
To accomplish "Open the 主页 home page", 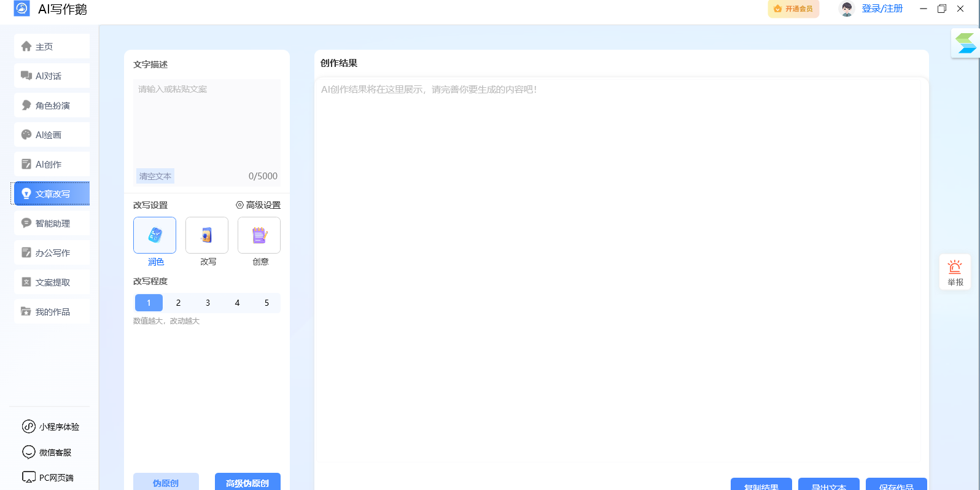I will [52, 46].
